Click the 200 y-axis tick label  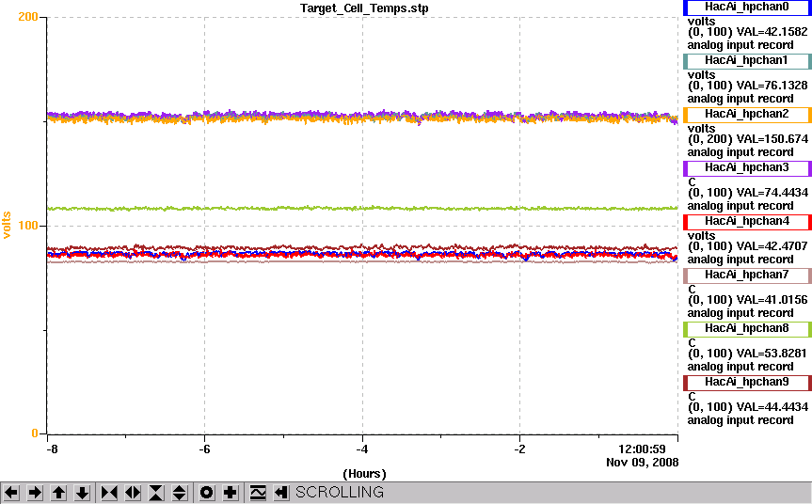pyautogui.click(x=28, y=17)
